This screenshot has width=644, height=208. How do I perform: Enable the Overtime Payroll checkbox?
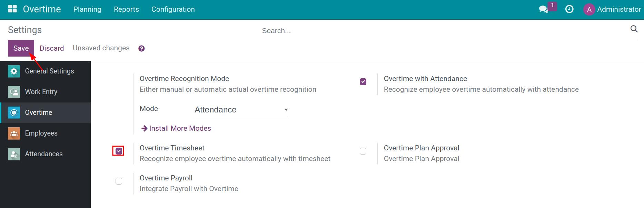point(119,181)
